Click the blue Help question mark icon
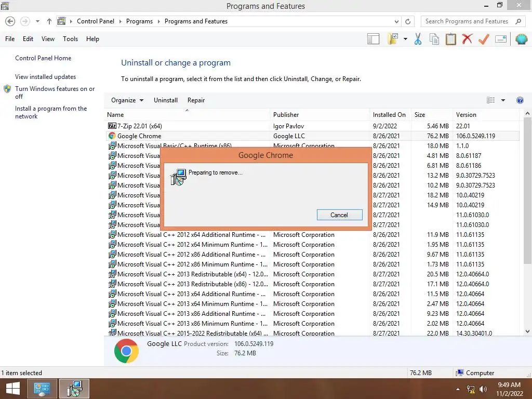Screen dimensions: 532x399 pos(520,100)
